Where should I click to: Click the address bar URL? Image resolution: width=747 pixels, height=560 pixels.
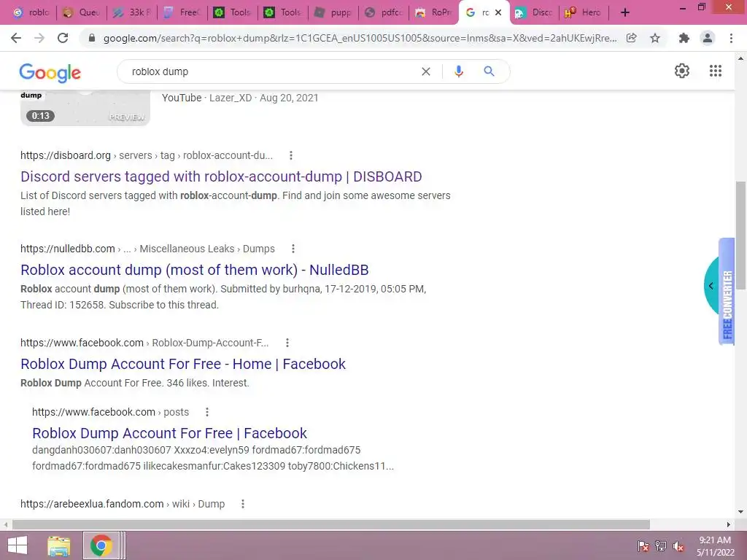click(360, 38)
